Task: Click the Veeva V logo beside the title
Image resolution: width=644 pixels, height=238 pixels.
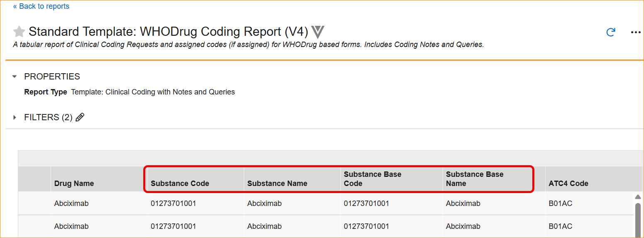Action: tap(318, 32)
